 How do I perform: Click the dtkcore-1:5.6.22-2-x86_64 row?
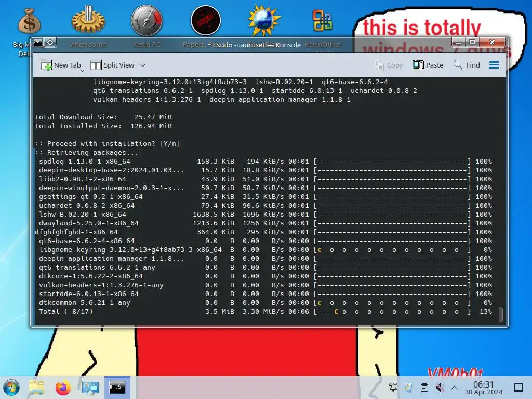tap(265, 276)
